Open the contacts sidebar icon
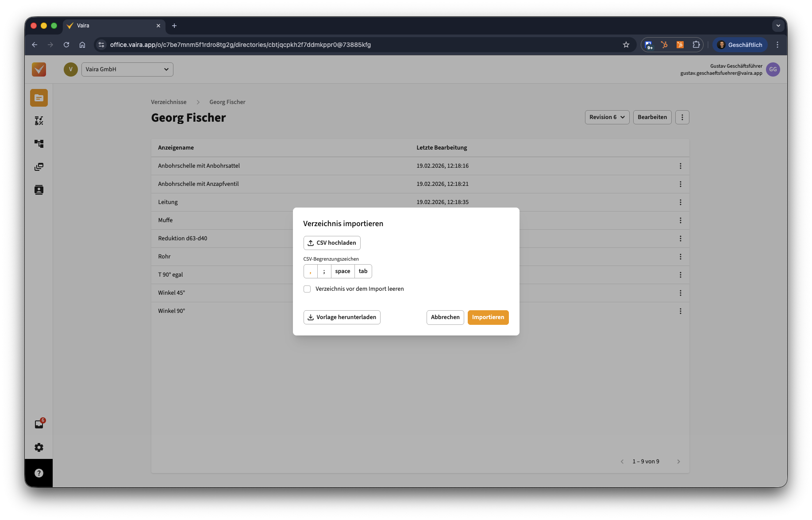Viewport: 812px width, 520px height. [39, 190]
